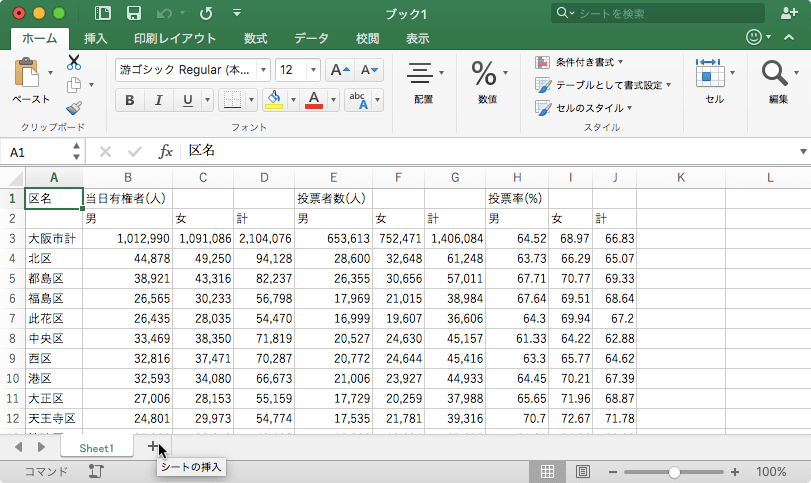The height and width of the screenshot is (483, 811).
Task: Open the 表示 ribbon tab
Action: [417, 38]
